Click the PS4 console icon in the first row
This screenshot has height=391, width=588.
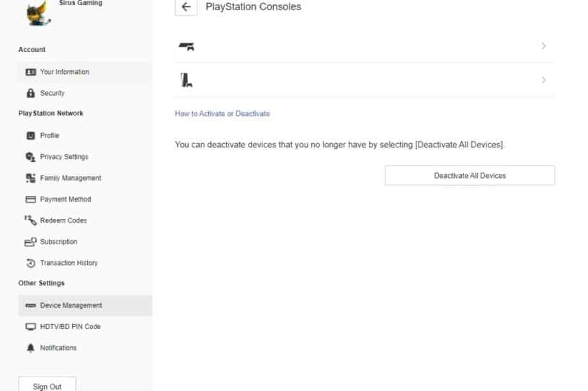187,47
